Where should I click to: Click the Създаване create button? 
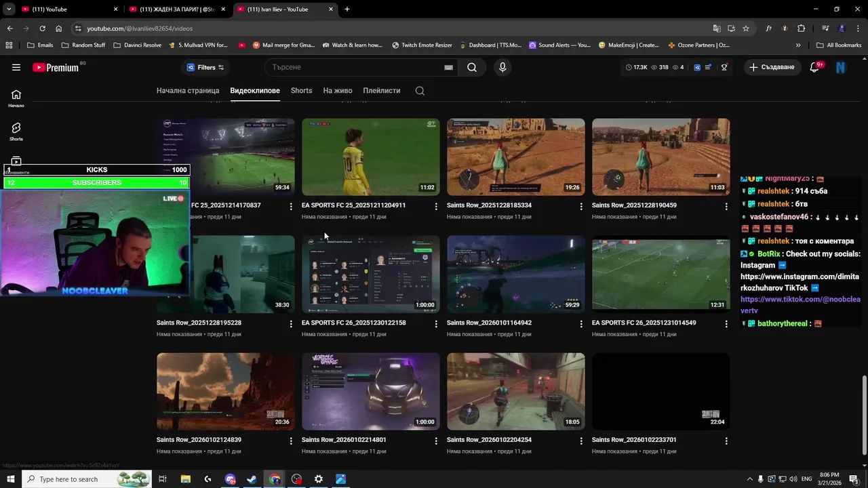click(x=772, y=67)
